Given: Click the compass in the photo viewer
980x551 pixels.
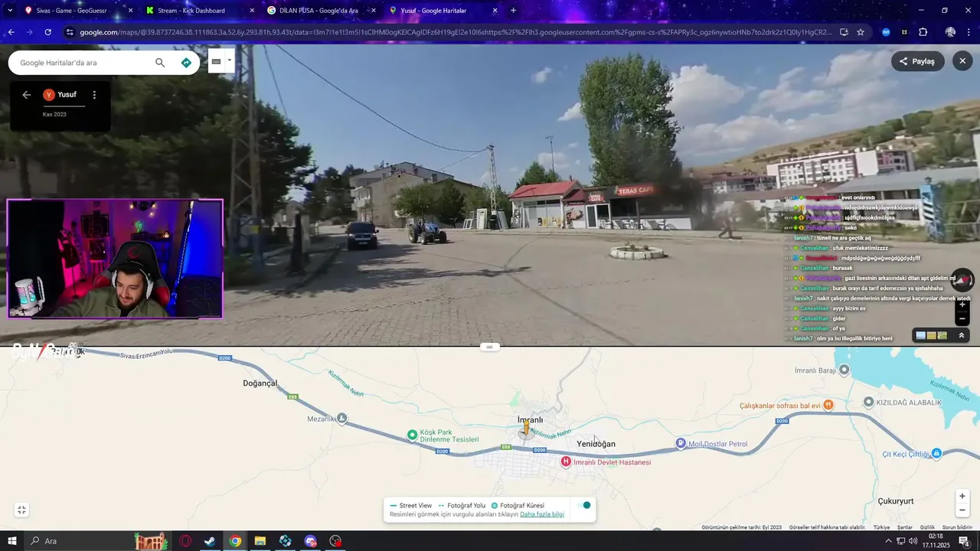Looking at the screenshot, I should [x=962, y=280].
